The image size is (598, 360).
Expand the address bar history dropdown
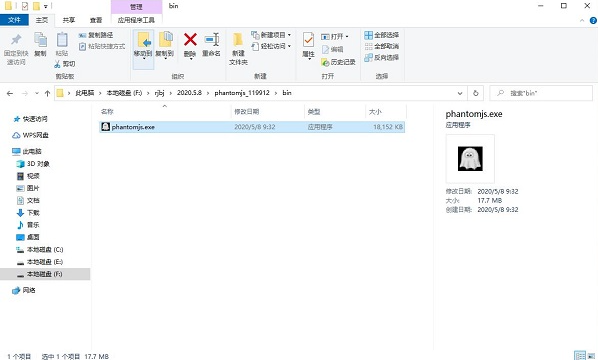[x=460, y=93]
